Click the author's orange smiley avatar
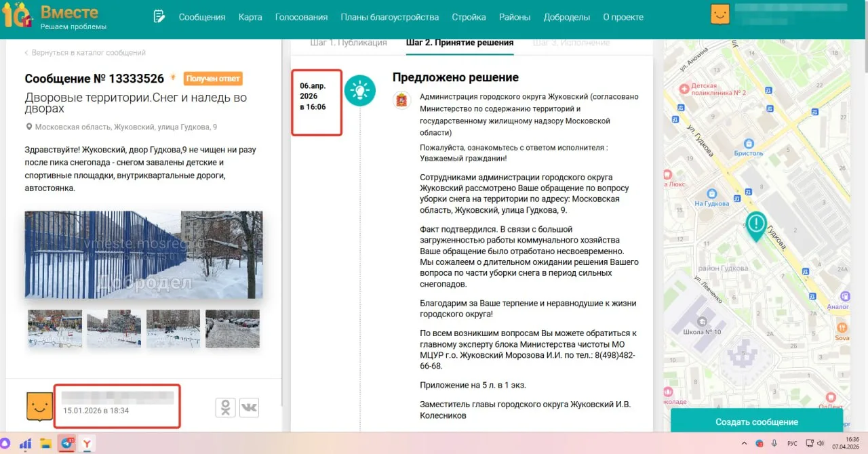The width and height of the screenshot is (868, 454). [39, 406]
